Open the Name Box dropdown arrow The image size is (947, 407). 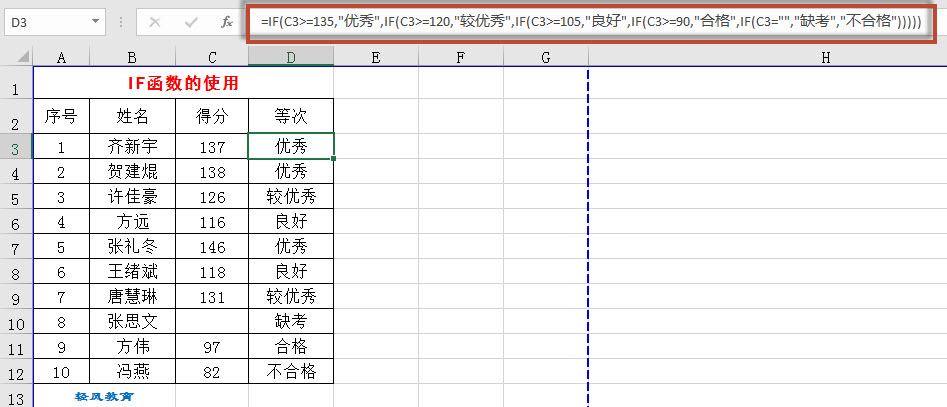[96, 22]
